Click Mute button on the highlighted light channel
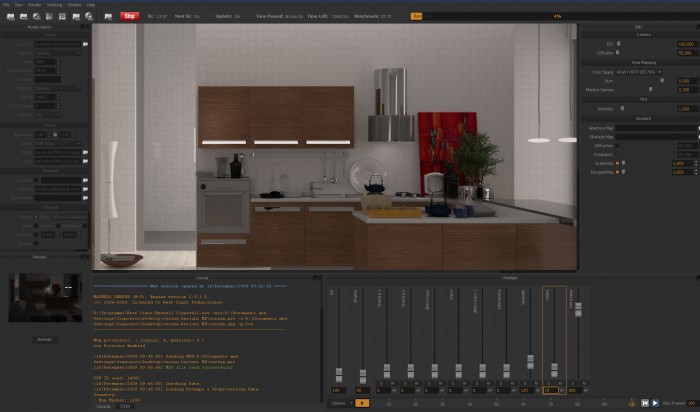 tap(560, 383)
